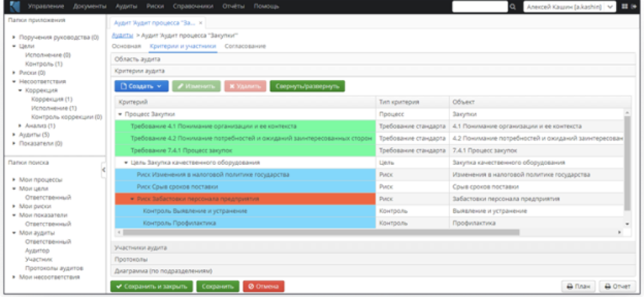Click the Удалить button
644x297 pixels.
coord(245,86)
